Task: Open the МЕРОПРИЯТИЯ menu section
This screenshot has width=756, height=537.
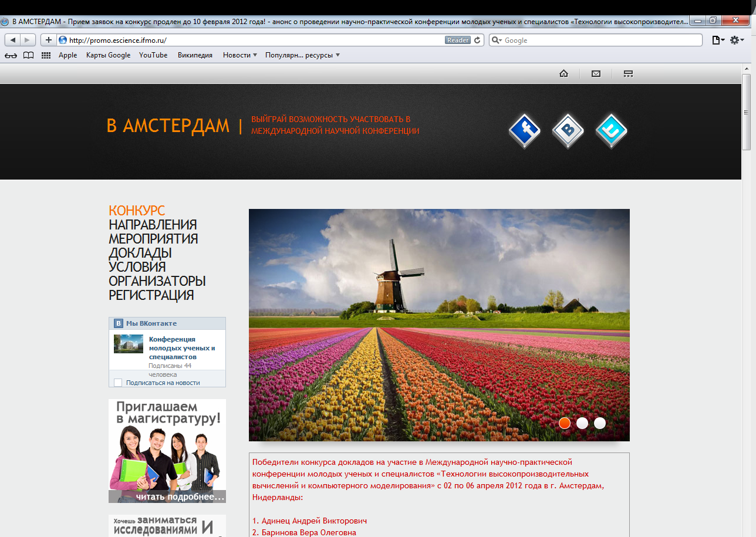Action: tap(153, 239)
